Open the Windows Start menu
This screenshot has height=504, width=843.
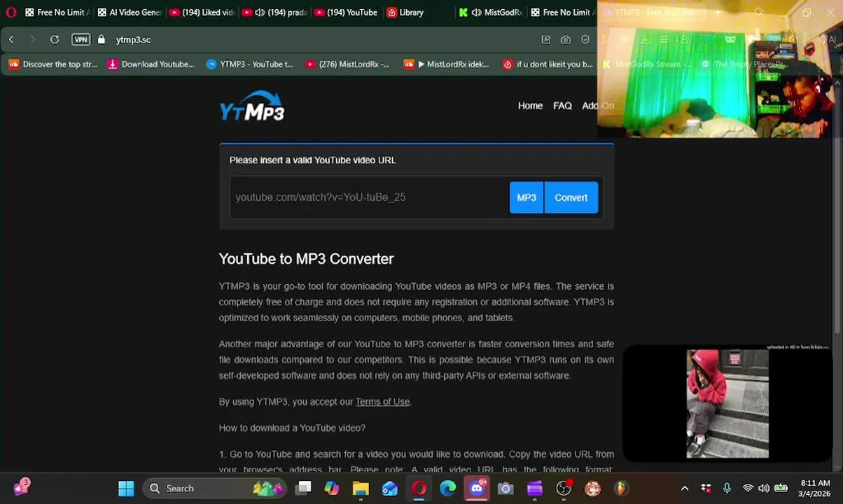[x=126, y=489]
